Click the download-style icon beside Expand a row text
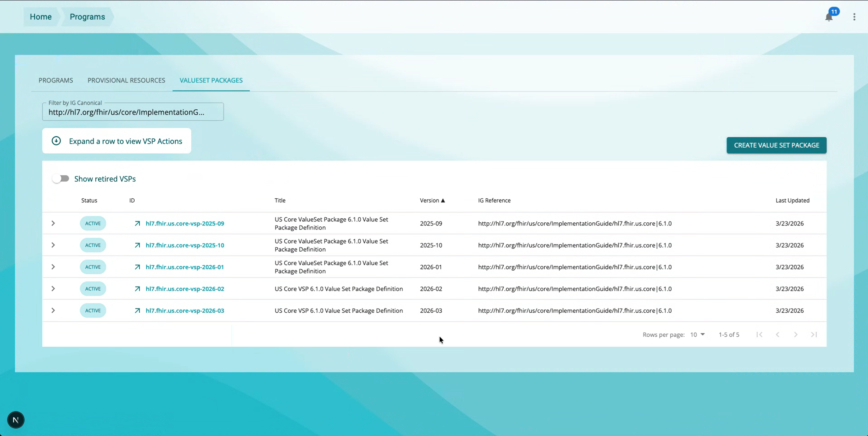868x436 pixels. 56,141
